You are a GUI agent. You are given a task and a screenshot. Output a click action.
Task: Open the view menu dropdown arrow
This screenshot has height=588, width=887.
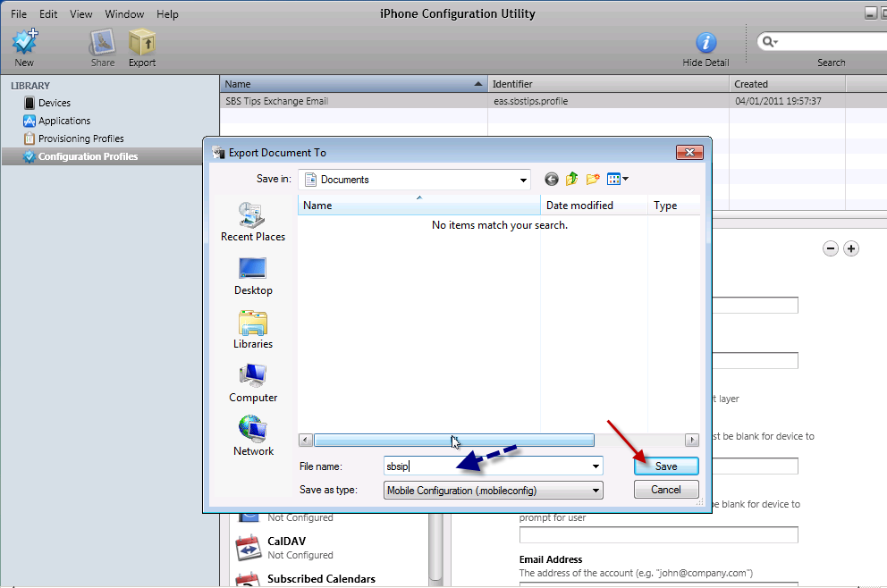coord(625,180)
